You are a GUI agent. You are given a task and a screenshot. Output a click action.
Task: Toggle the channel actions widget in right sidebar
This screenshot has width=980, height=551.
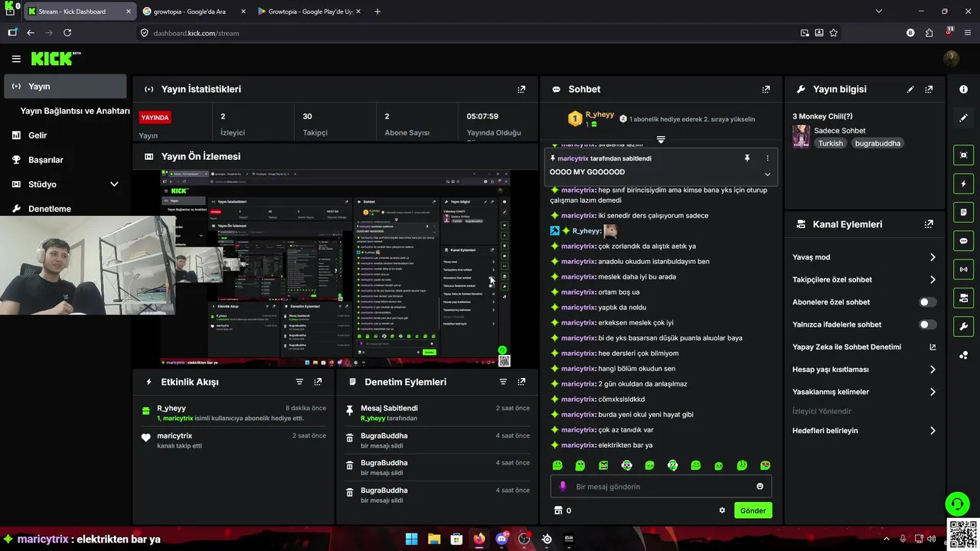963,298
